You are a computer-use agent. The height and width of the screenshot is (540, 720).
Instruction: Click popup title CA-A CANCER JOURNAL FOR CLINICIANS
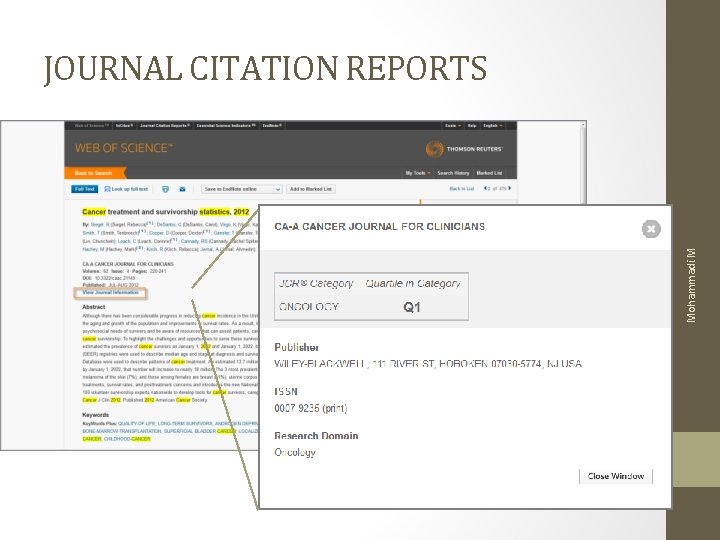(379, 226)
